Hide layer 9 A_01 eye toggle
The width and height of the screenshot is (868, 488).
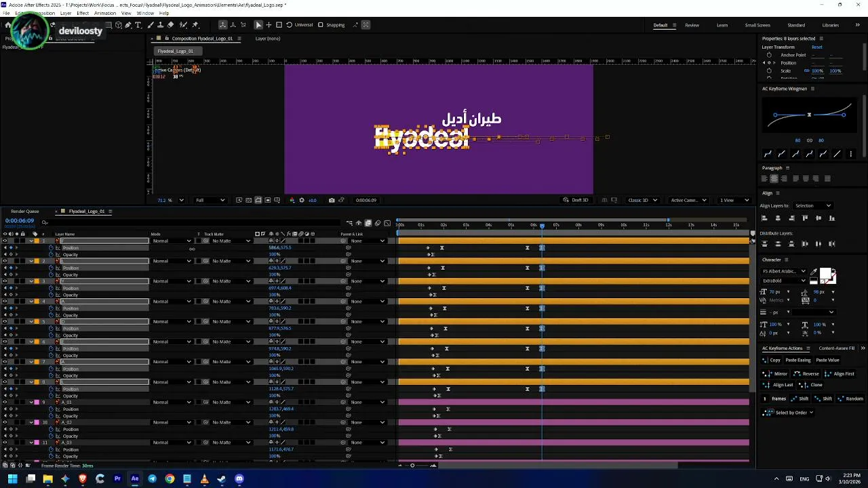point(5,402)
